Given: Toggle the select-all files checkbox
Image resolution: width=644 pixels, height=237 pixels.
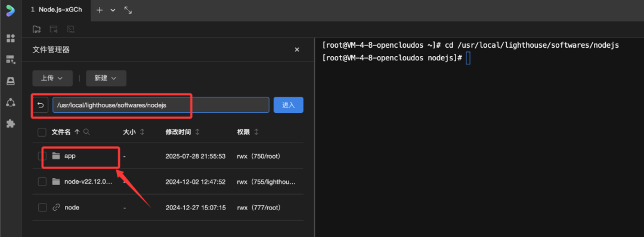Looking at the screenshot, I should (42, 132).
